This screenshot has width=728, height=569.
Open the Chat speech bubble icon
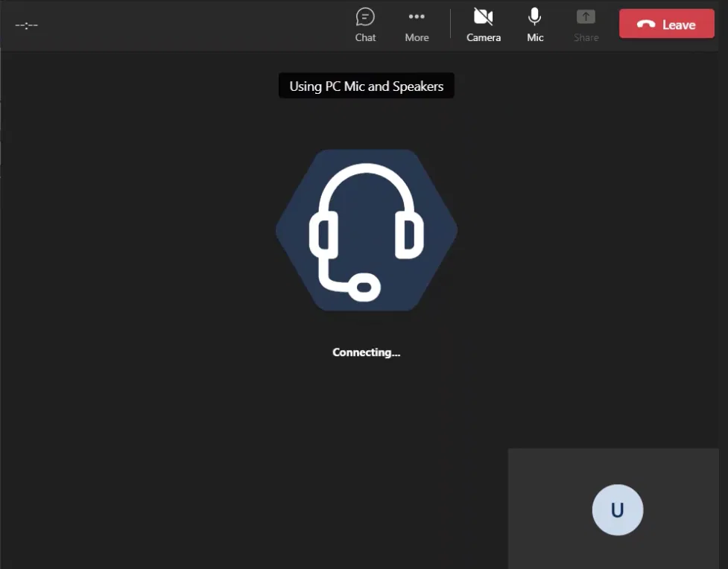(365, 16)
